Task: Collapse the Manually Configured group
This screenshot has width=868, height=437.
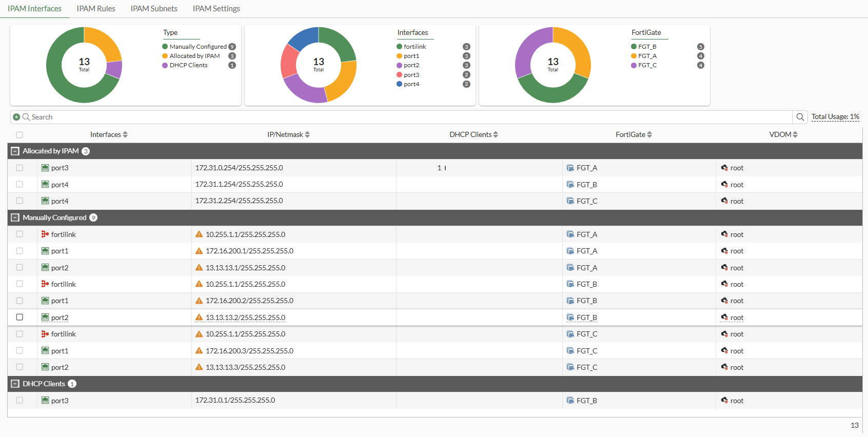Action: 15,218
